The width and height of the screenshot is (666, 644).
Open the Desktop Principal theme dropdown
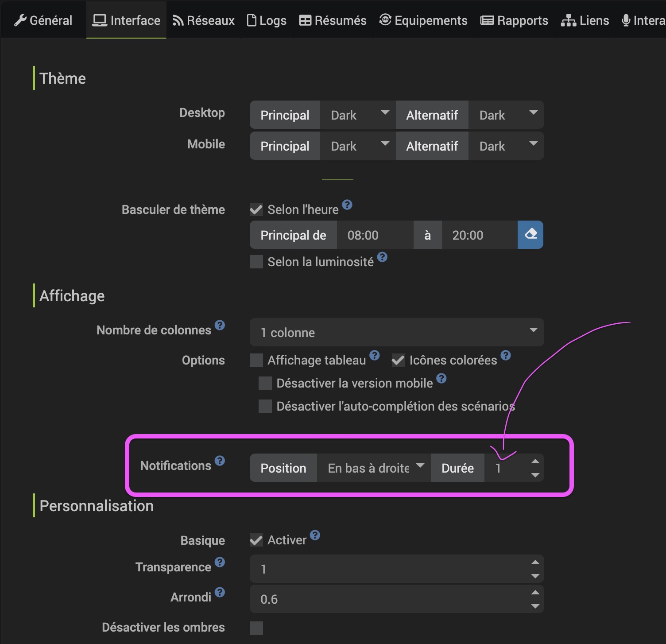[x=358, y=115]
